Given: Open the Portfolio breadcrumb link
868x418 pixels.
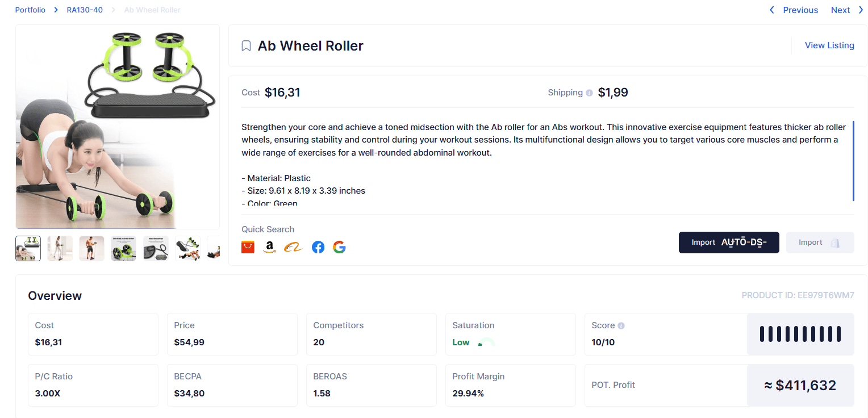Looking at the screenshot, I should coord(30,10).
